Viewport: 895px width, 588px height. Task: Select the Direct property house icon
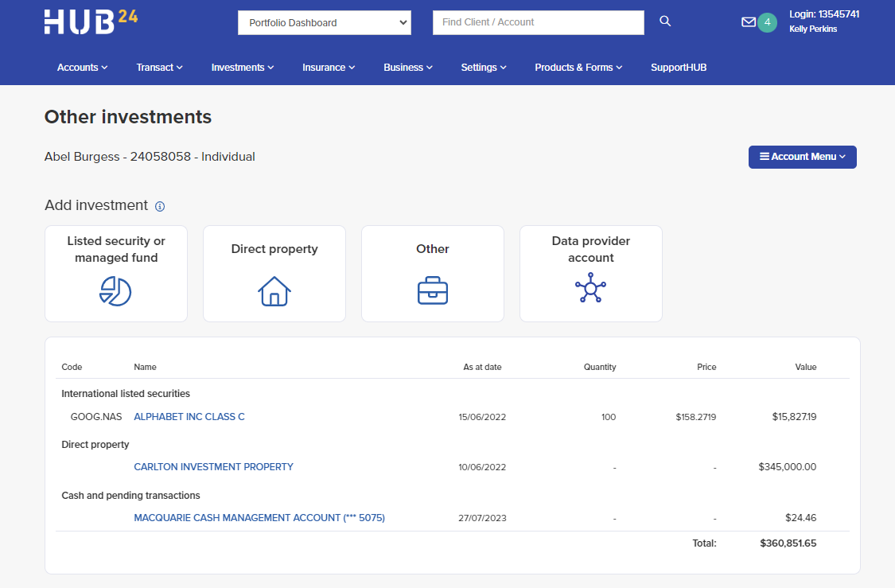point(274,291)
